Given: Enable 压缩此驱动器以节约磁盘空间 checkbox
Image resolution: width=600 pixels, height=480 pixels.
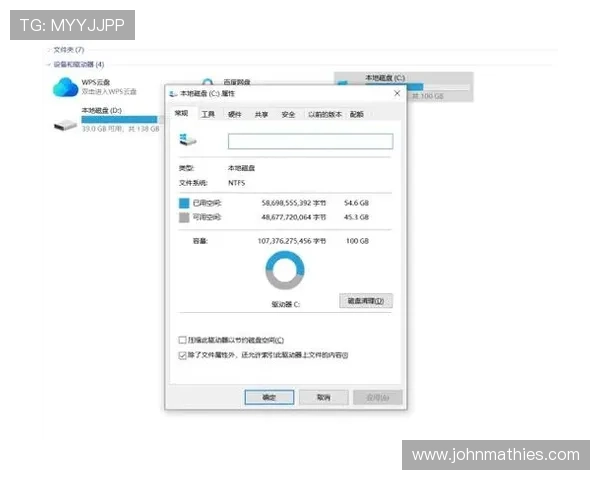Looking at the screenshot, I should click(x=182, y=340).
